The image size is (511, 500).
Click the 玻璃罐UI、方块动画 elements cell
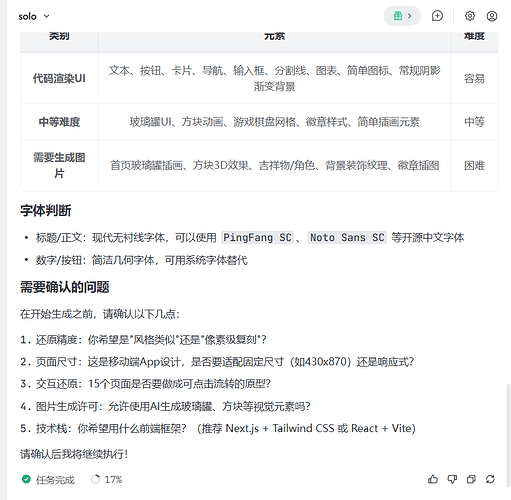pos(275,122)
